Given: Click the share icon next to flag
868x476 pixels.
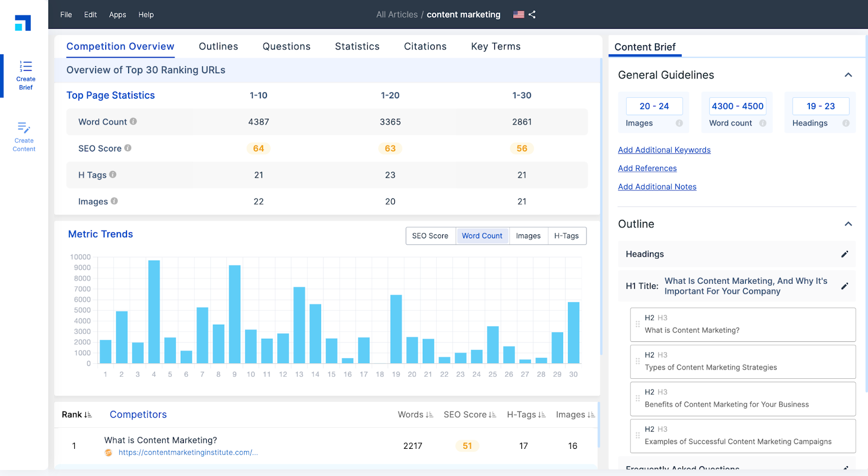Looking at the screenshot, I should click(532, 15).
